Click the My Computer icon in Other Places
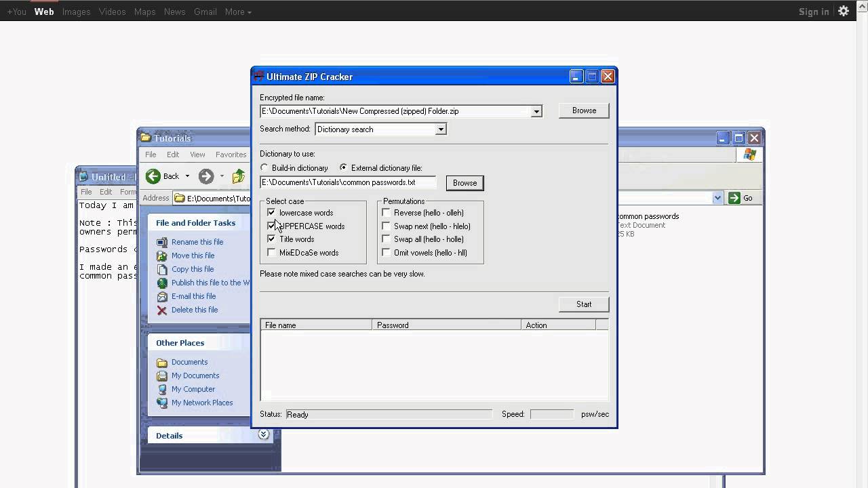The image size is (868, 488). [162, 389]
